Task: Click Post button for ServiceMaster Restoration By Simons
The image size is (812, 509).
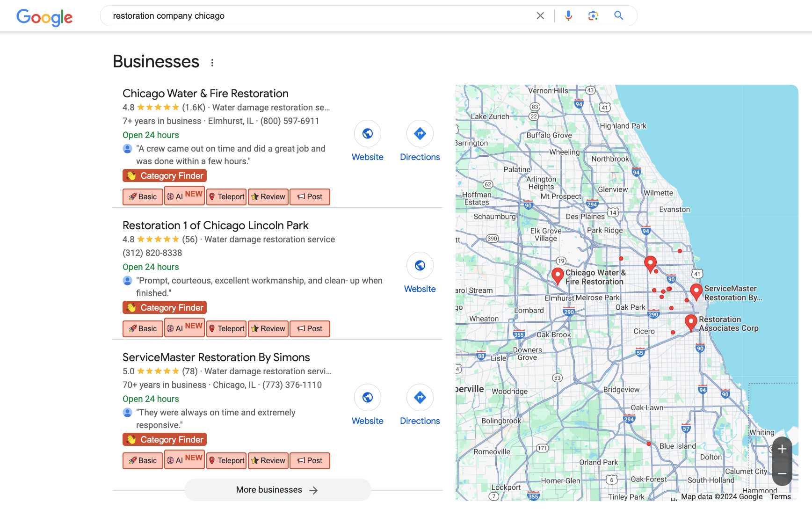Action: pos(310,461)
